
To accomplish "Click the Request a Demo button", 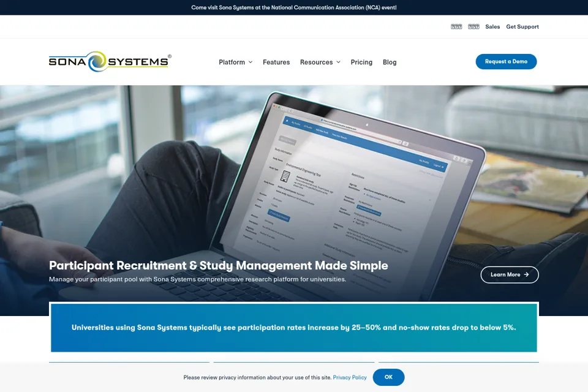I will pyautogui.click(x=507, y=61).
